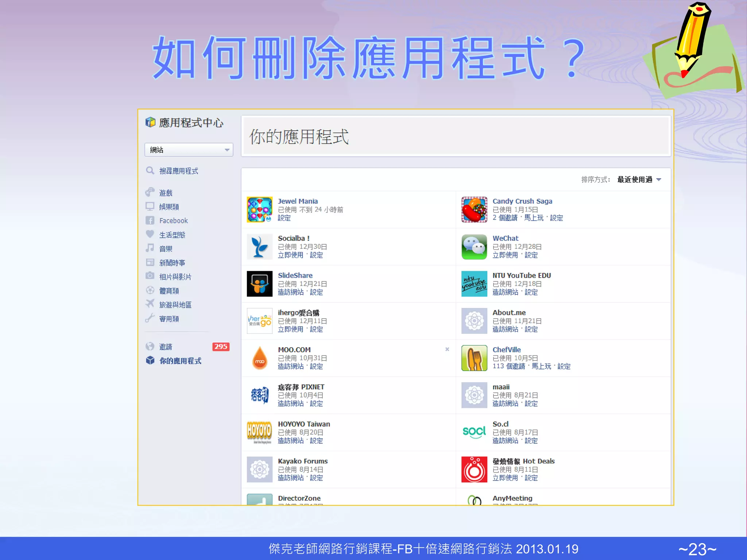Click 設定 for Kayako Forums

click(316, 478)
